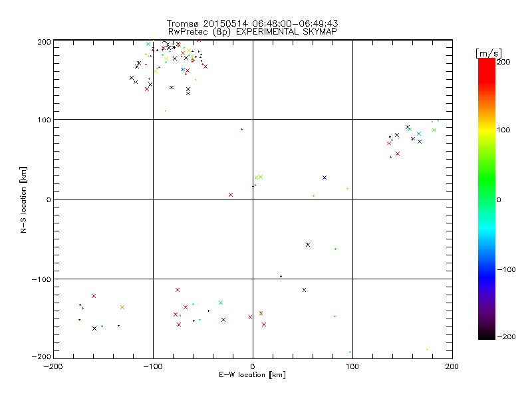Click the black bottom of the colorbar
This screenshot has height=399, width=532.
click(487, 334)
